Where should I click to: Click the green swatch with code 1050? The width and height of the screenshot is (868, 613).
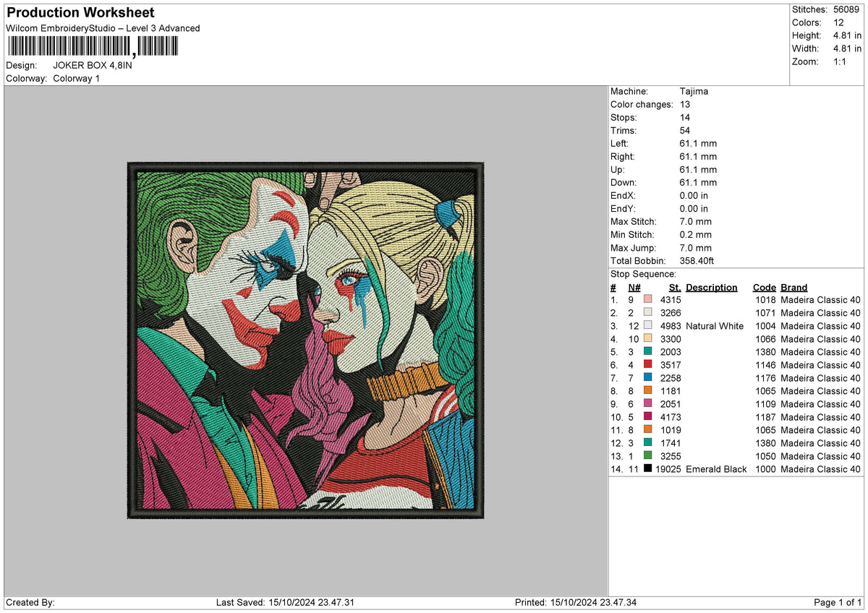pyautogui.click(x=647, y=456)
